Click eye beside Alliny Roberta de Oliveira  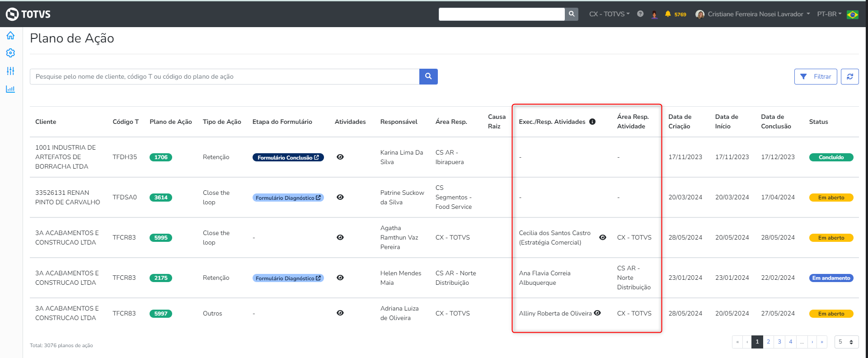(597, 313)
